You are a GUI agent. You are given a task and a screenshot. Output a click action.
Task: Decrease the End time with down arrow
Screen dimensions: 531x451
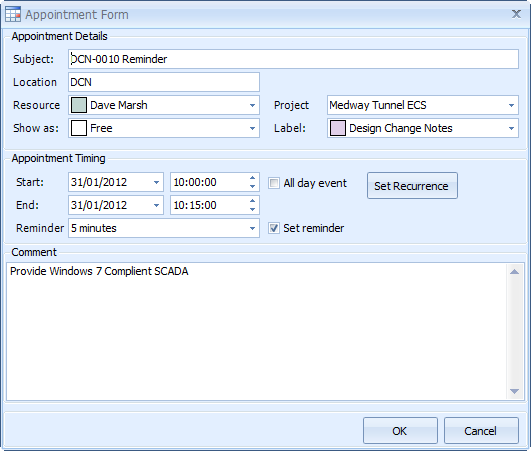[x=252, y=210]
